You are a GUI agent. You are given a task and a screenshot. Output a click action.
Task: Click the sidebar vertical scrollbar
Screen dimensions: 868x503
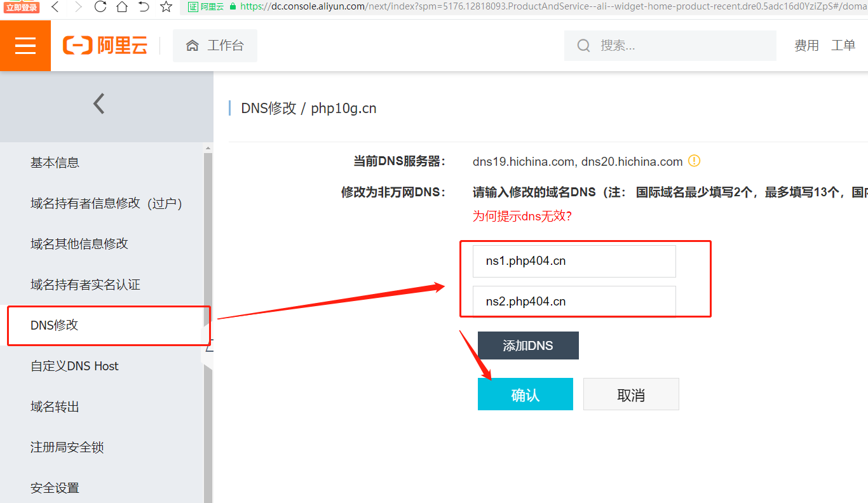tap(208, 323)
